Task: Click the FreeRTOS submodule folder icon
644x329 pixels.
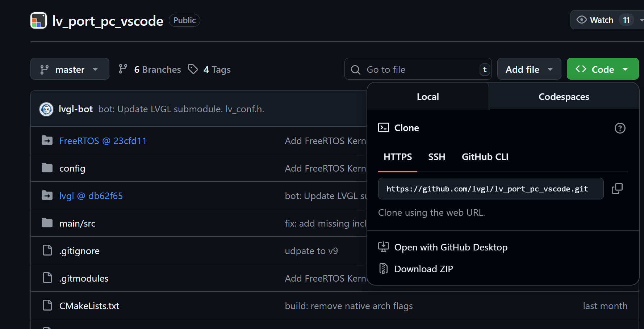Action: pyautogui.click(x=47, y=140)
